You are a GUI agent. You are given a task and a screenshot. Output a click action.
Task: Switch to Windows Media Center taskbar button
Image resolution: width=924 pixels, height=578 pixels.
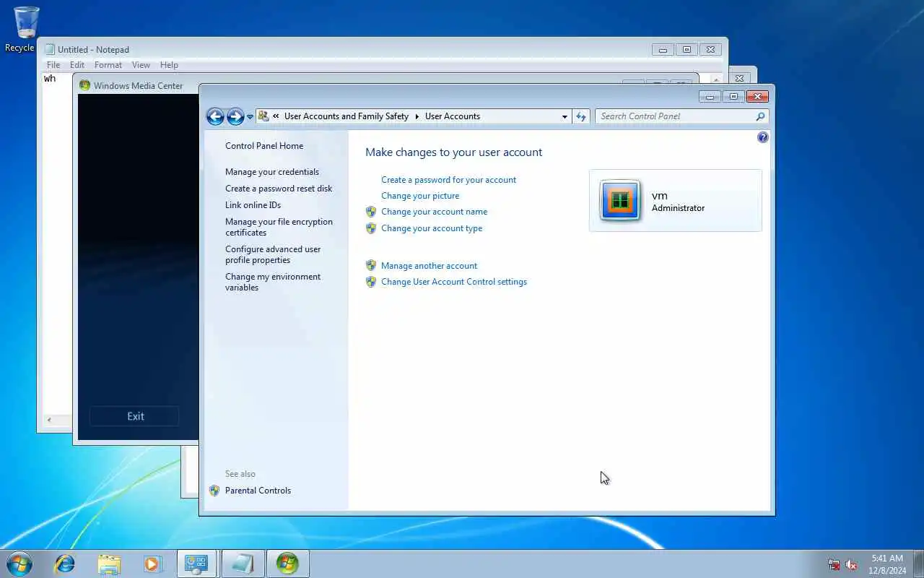pyautogui.click(x=287, y=564)
